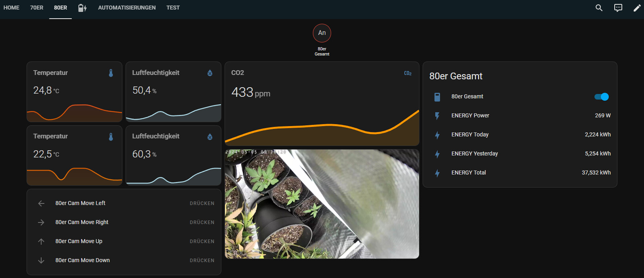The height and width of the screenshot is (278, 644).
Task: Open the AUTOMATISIERUNGEN tab
Action: point(127,8)
